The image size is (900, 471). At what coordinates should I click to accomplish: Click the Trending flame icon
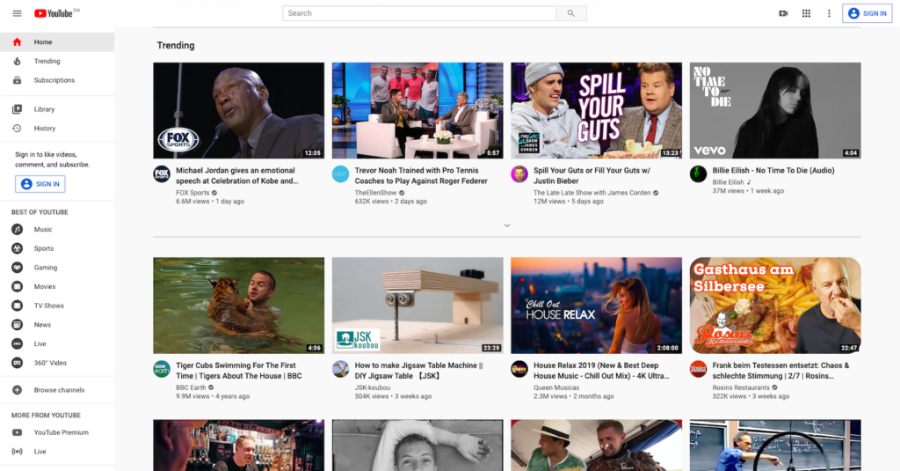[x=17, y=61]
